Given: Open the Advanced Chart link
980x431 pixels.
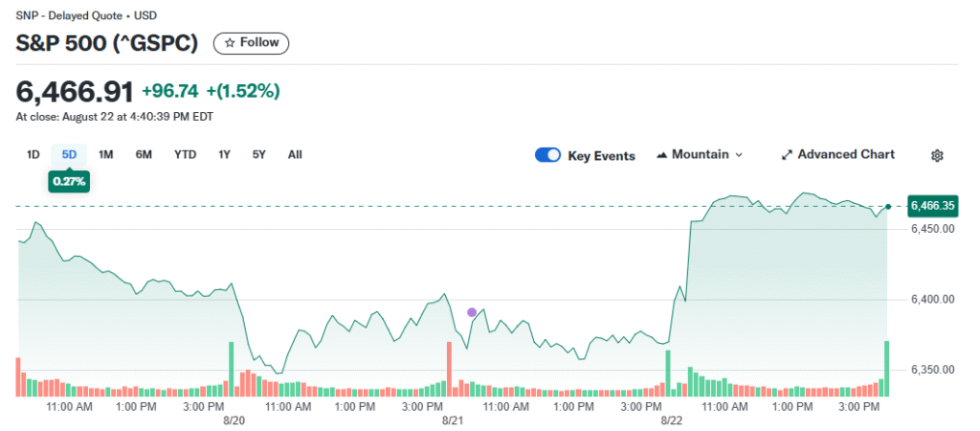Looking at the screenshot, I should tap(845, 155).
